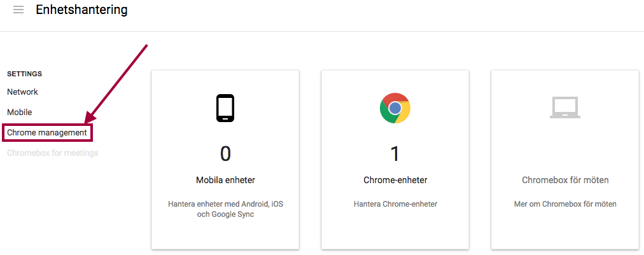Select Chrome management in sidebar
Image resolution: width=644 pixels, height=255 pixels.
pos(47,133)
